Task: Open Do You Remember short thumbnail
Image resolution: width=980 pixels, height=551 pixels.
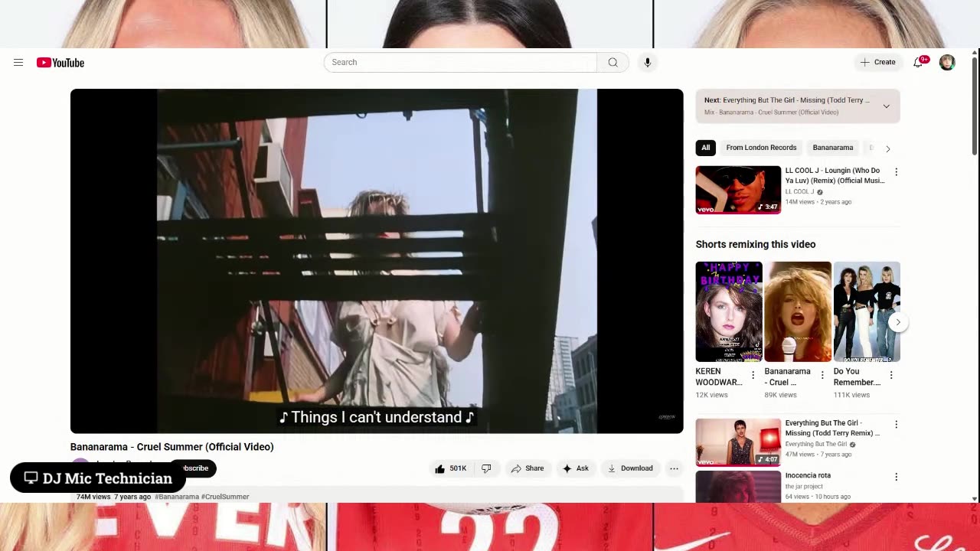Action: point(867,311)
